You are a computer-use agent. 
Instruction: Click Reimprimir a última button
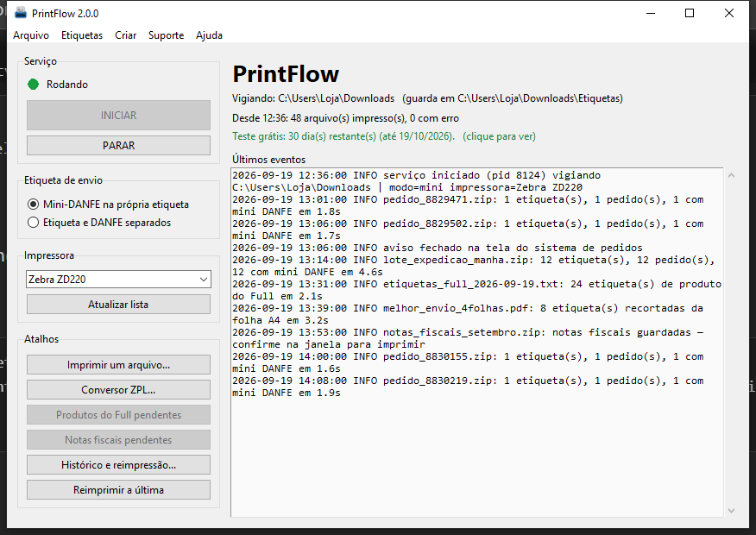tap(118, 490)
